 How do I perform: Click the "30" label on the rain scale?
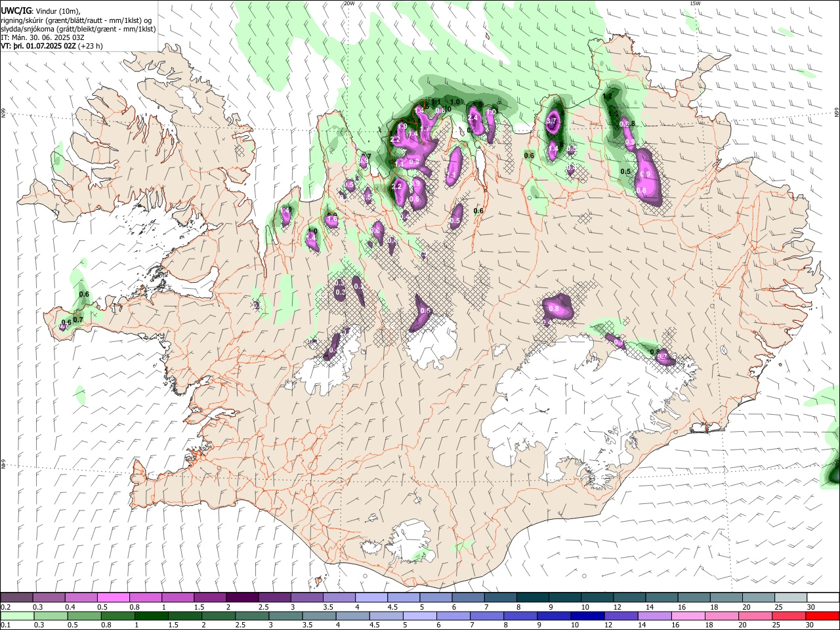tap(810, 625)
